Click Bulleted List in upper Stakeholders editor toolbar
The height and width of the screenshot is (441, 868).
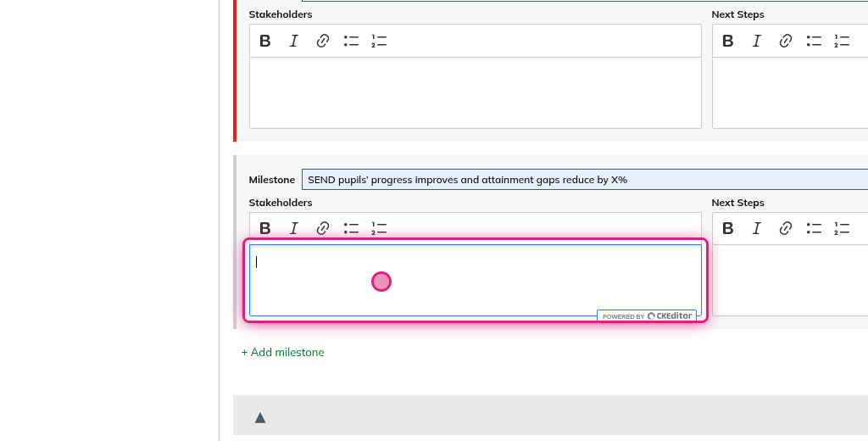click(351, 41)
